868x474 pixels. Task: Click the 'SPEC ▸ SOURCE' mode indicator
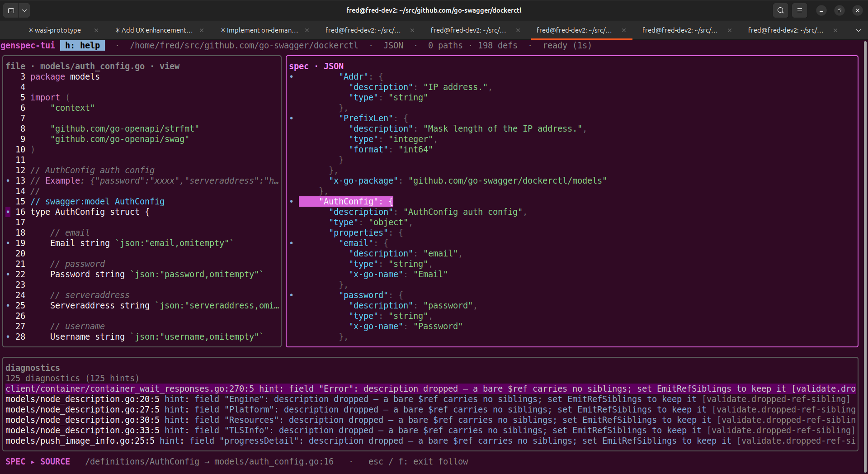tap(38, 461)
